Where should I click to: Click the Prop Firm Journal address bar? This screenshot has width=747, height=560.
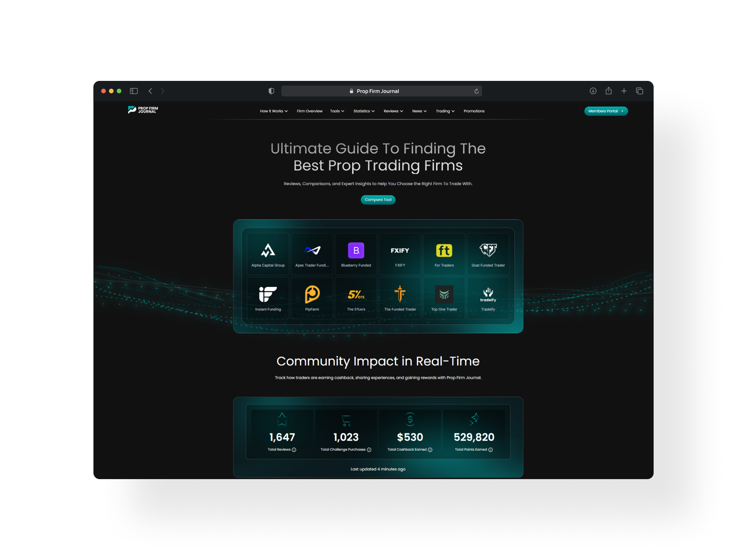pos(382,91)
